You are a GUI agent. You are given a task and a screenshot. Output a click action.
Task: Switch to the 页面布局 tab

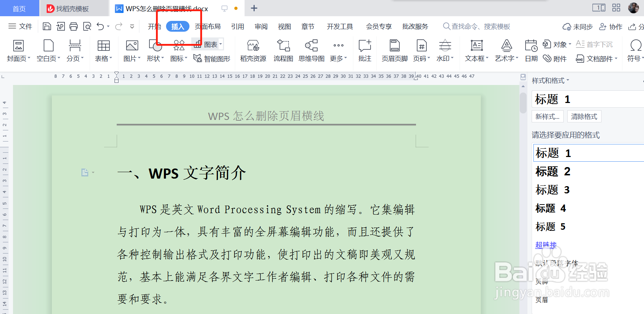coord(208,26)
